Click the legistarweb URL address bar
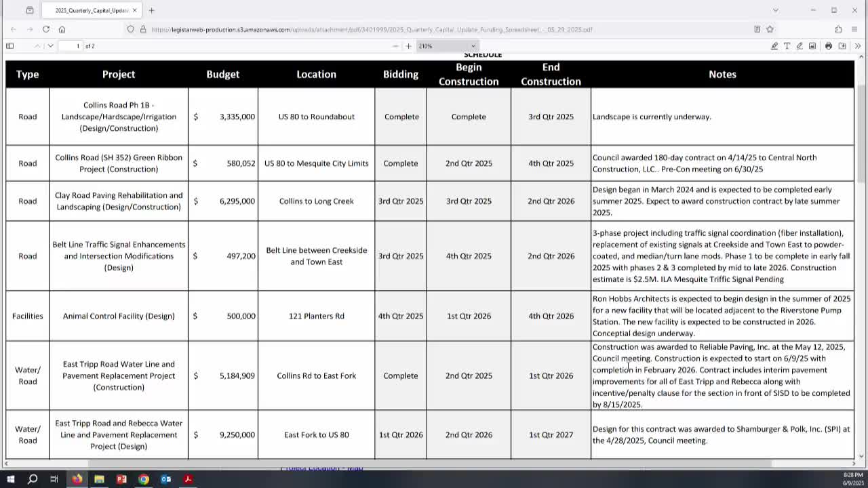 372,29
